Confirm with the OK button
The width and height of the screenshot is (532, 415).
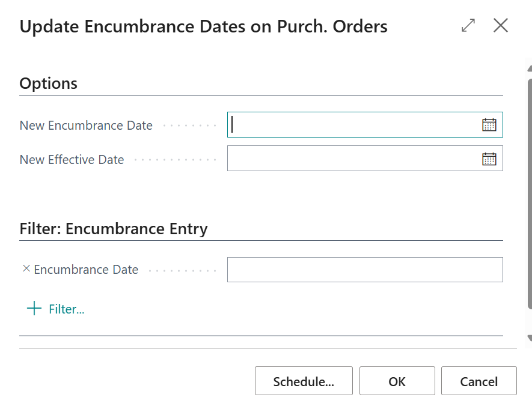[x=397, y=381]
